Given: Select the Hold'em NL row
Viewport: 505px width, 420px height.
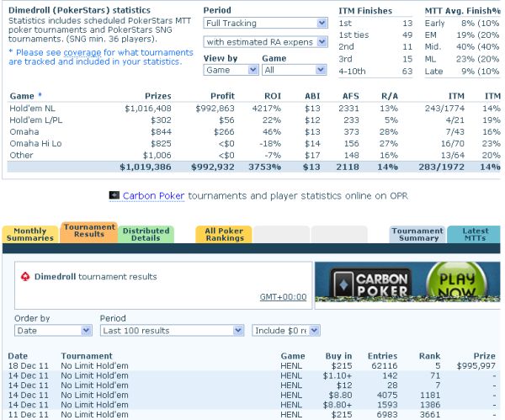Looking at the screenshot, I should point(254,109).
